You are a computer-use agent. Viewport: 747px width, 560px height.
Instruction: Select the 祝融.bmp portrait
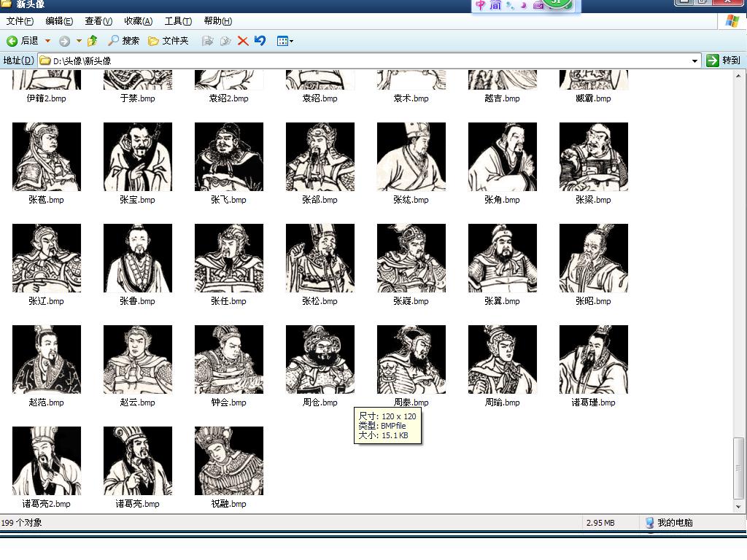(x=229, y=461)
